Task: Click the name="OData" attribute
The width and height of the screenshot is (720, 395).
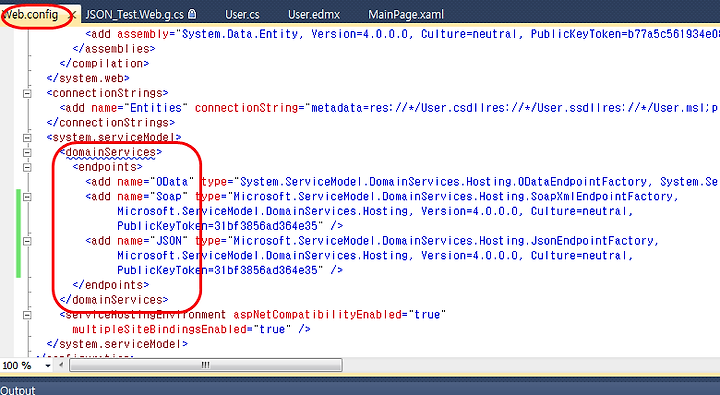Action: click(156, 182)
